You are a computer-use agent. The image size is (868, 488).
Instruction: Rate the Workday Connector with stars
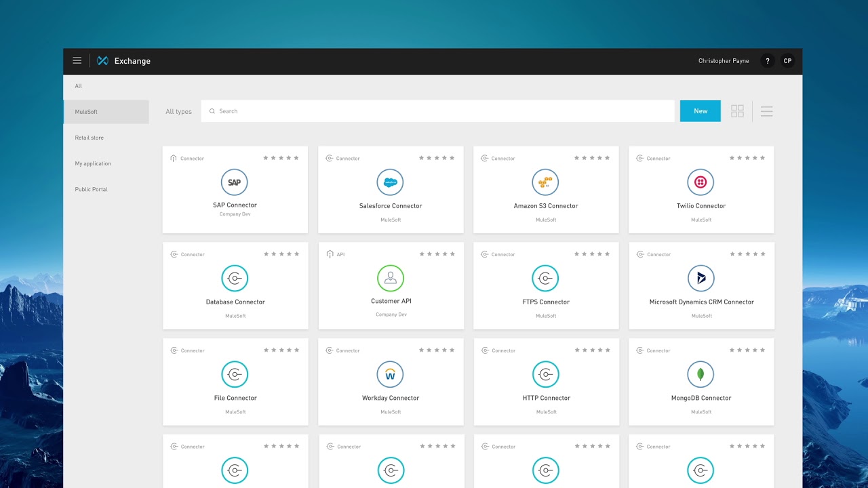(437, 350)
